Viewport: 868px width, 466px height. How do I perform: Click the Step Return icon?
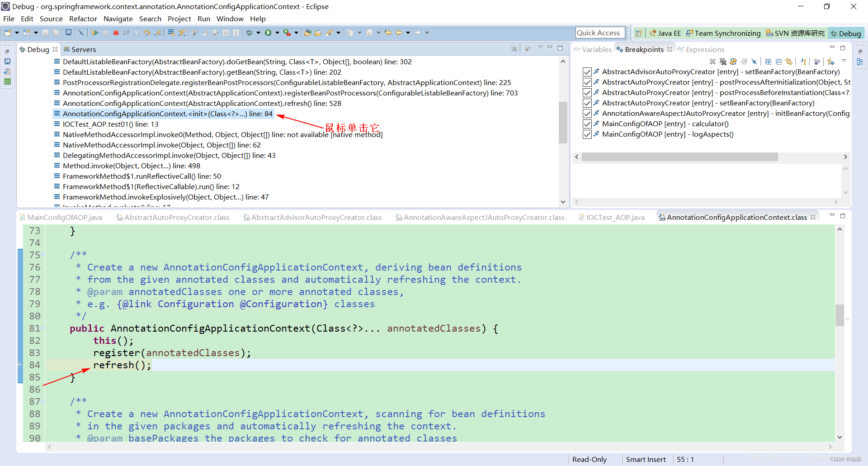157,33
